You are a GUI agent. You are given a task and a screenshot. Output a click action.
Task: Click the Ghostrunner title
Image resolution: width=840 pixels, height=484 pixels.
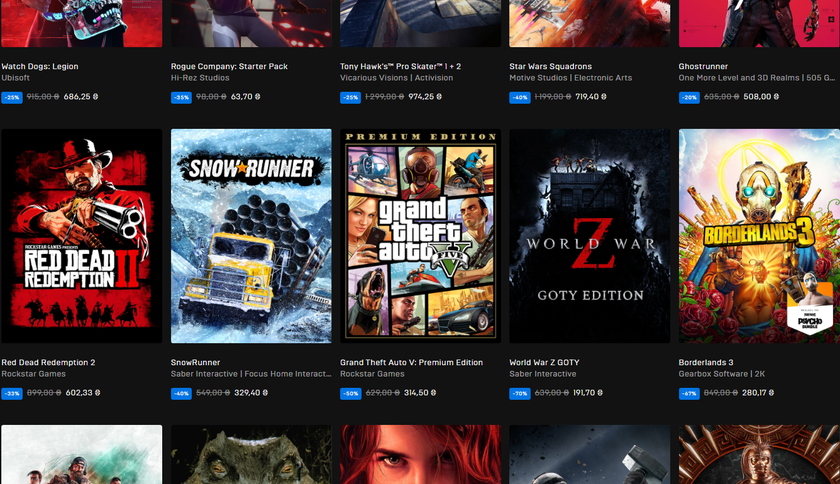click(703, 66)
